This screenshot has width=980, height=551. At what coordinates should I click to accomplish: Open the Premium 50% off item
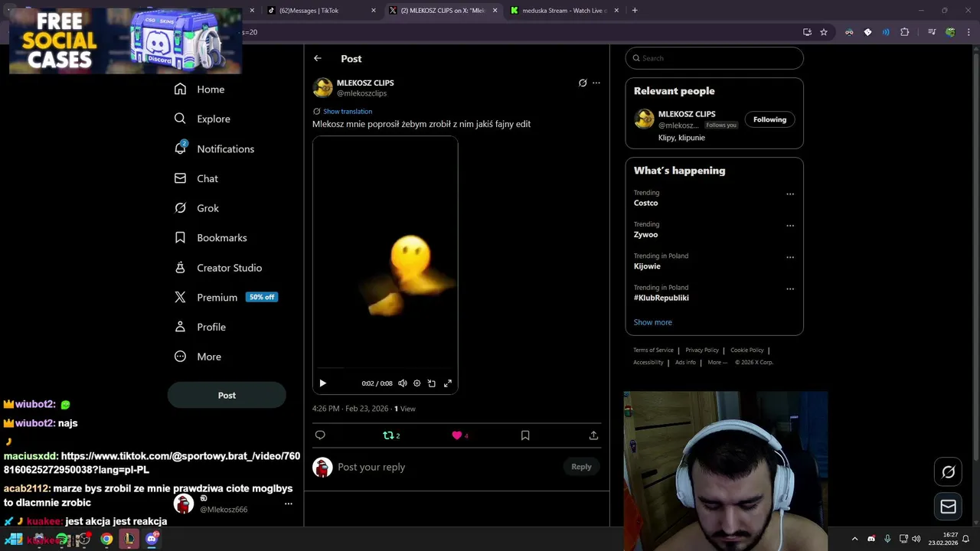tap(225, 297)
